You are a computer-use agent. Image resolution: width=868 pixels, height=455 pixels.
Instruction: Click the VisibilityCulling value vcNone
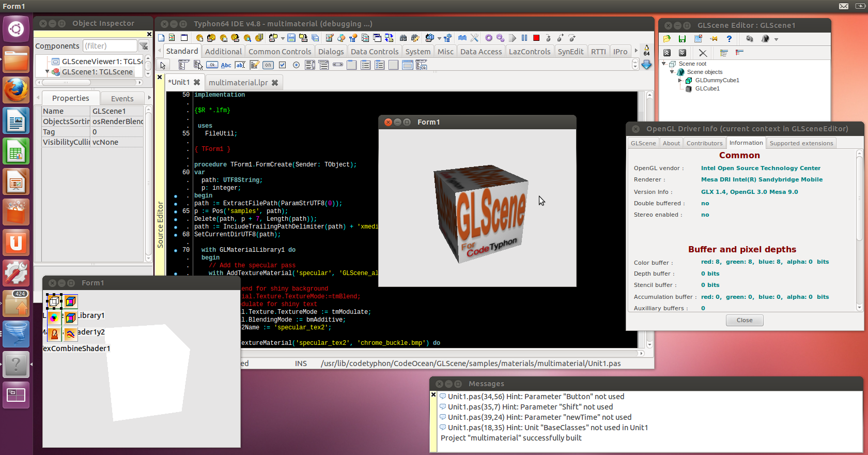pyautogui.click(x=117, y=142)
